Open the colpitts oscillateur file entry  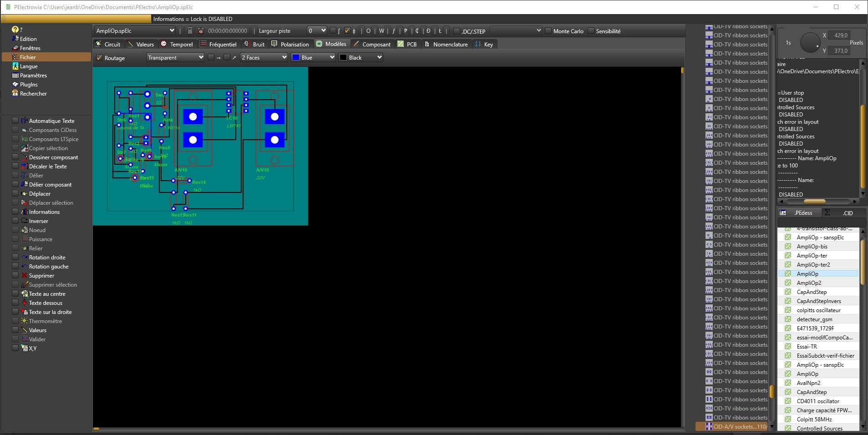[x=818, y=310]
